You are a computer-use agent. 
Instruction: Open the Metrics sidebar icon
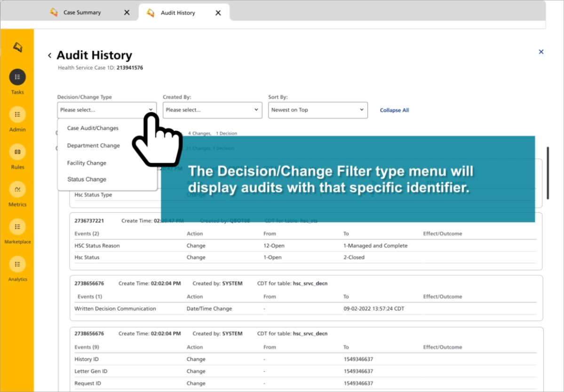(17, 189)
